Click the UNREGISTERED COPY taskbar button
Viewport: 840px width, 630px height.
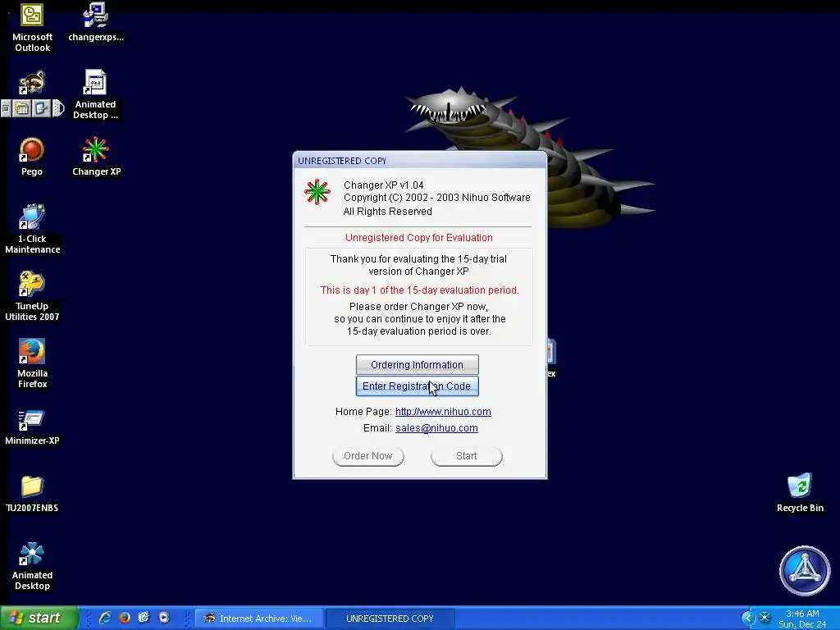(390, 619)
